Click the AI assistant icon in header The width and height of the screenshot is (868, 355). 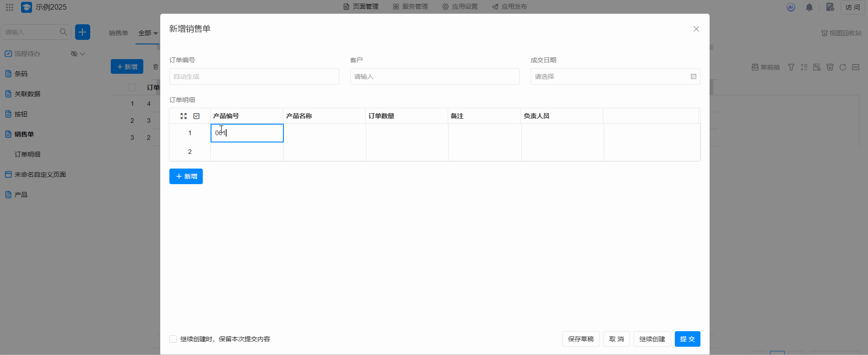point(791,7)
